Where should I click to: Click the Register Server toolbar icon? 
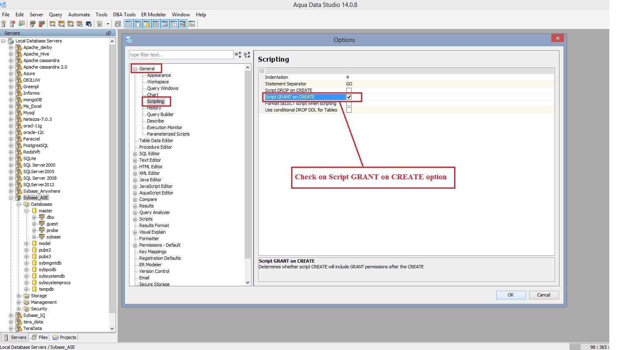pyautogui.click(x=4, y=24)
